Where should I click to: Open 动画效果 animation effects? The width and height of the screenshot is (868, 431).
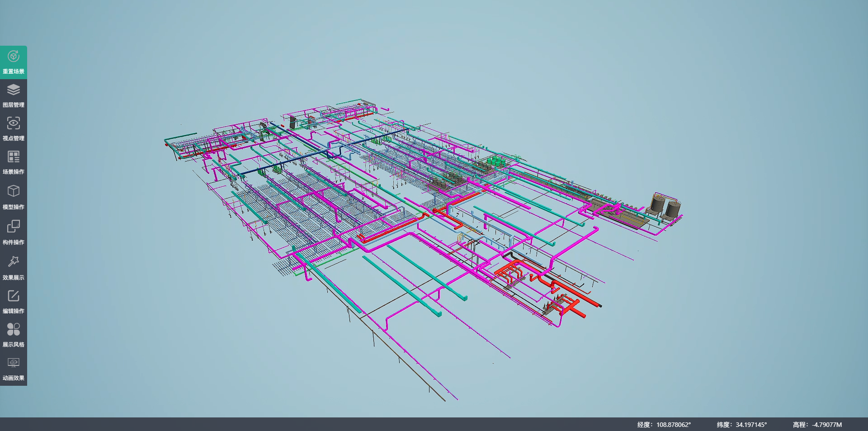(14, 369)
